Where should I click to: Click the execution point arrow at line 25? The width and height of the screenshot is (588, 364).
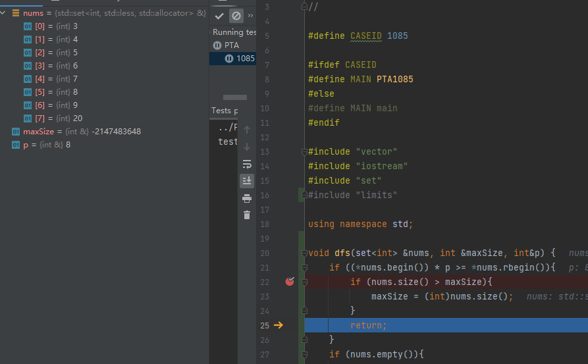click(x=279, y=325)
